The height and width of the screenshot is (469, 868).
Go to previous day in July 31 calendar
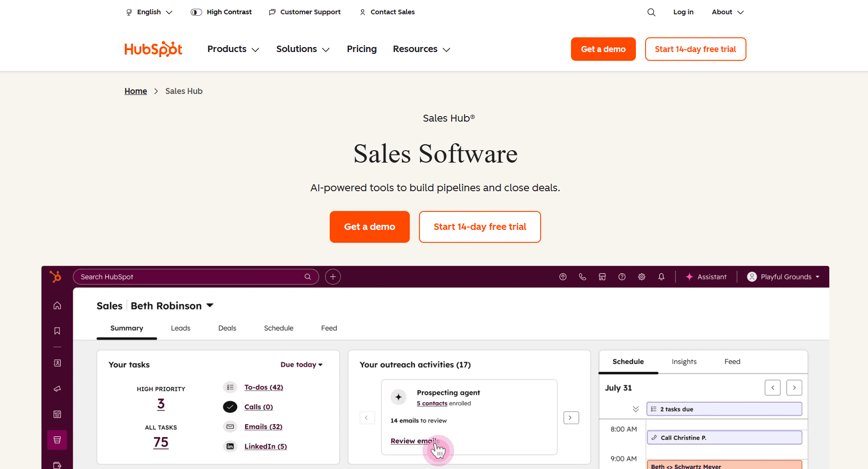point(773,387)
